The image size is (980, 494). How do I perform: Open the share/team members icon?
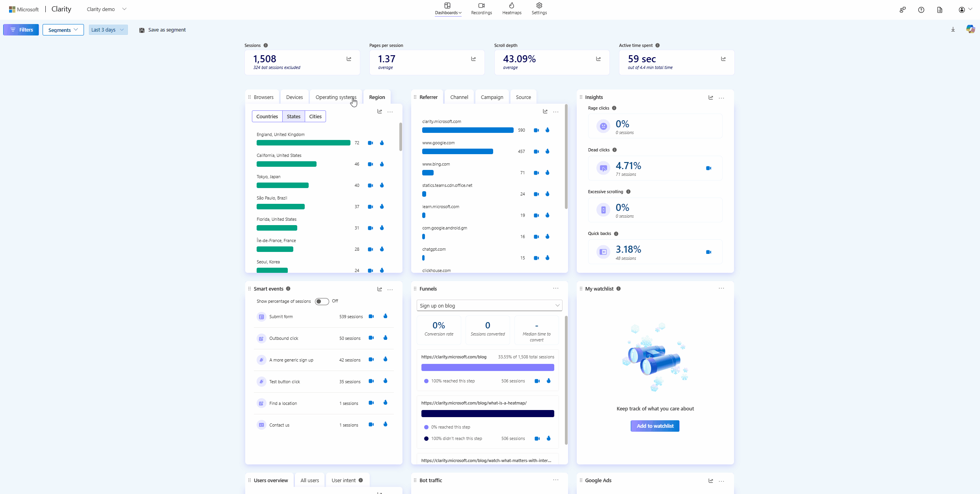(x=902, y=10)
